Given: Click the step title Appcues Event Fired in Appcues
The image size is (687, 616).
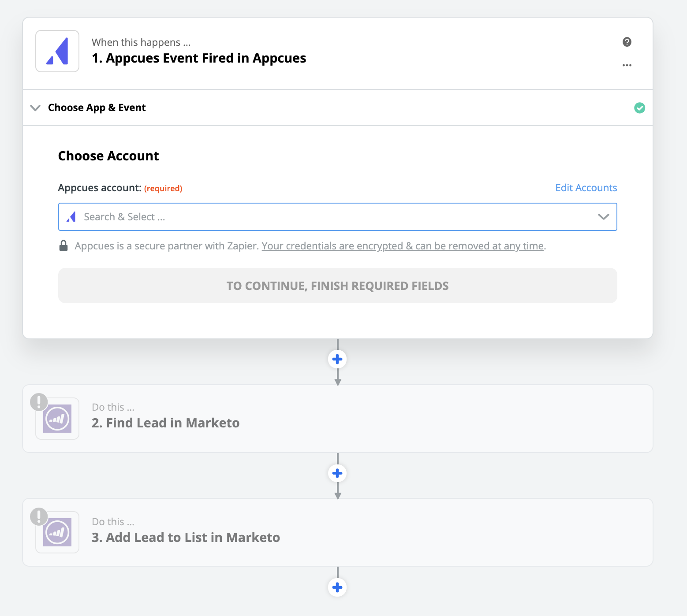Looking at the screenshot, I should 199,58.
